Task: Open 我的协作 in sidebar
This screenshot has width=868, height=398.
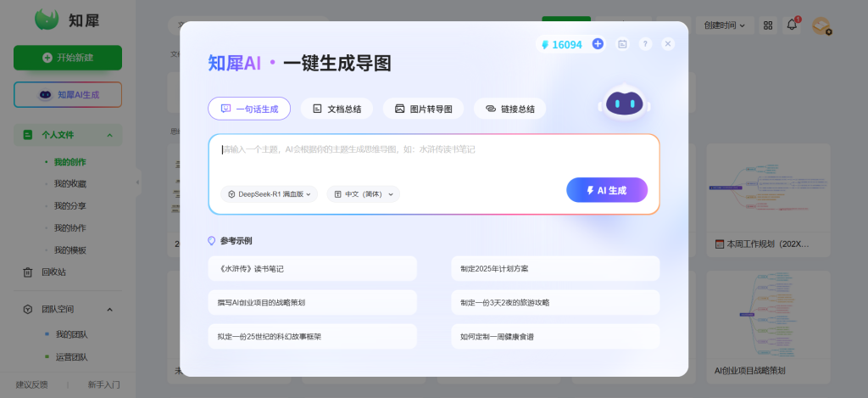Action: (70, 228)
